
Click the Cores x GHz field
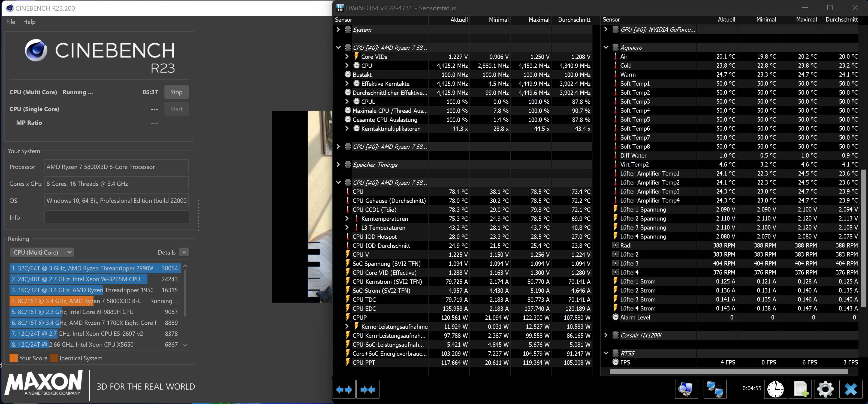click(x=117, y=184)
